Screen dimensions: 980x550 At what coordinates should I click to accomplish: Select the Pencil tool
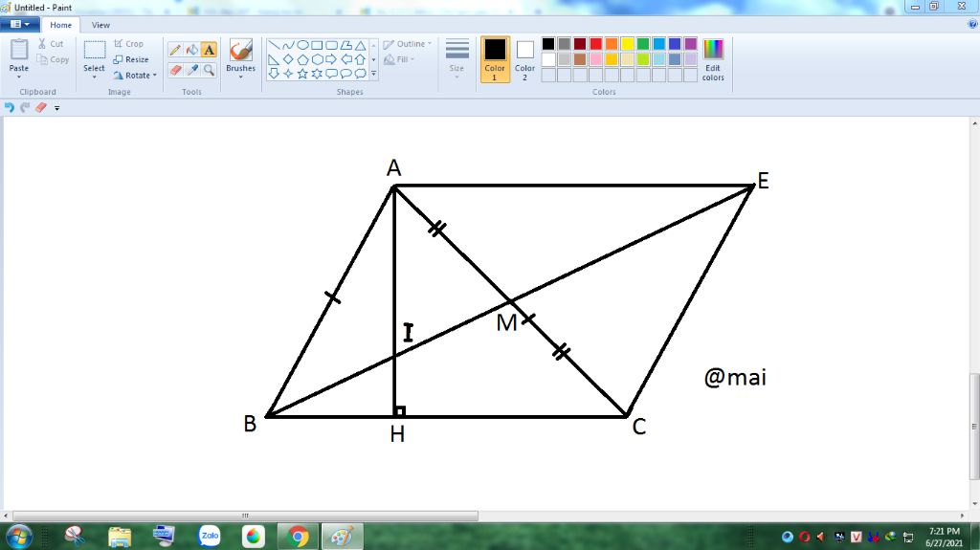tap(176, 50)
